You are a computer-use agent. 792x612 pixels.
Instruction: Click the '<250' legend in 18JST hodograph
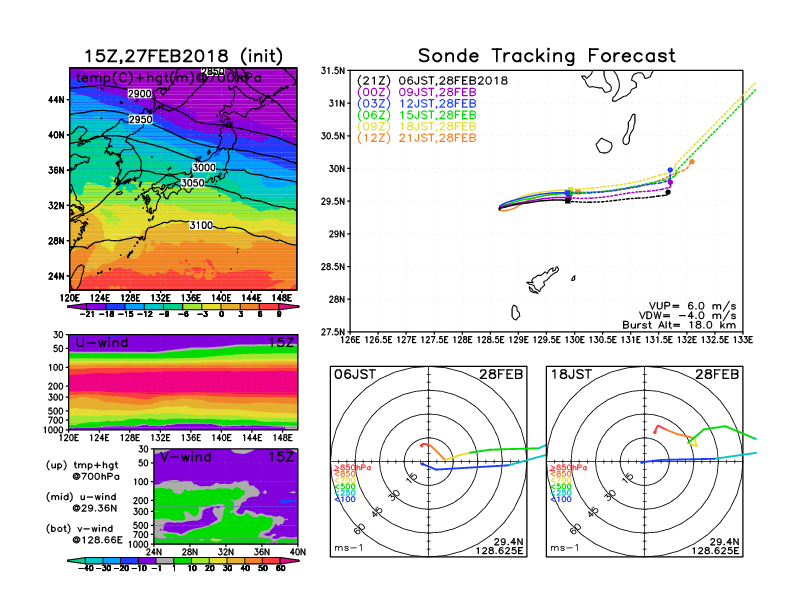coord(561,493)
